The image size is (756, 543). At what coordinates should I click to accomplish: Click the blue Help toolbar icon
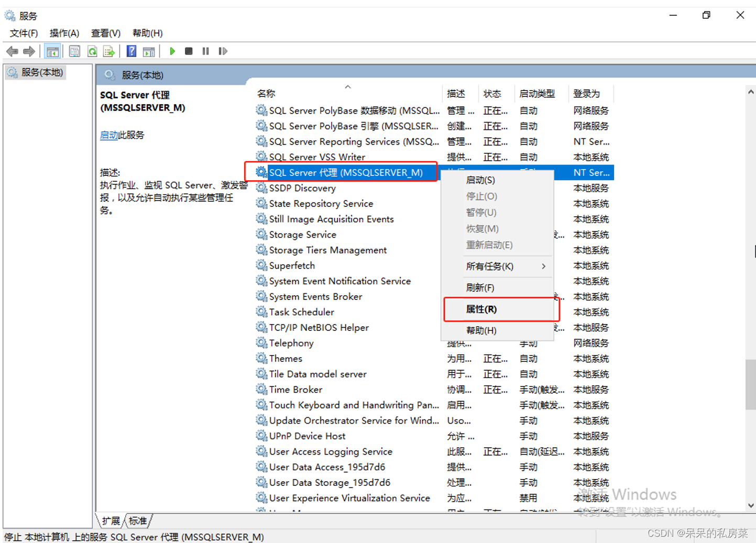(132, 51)
